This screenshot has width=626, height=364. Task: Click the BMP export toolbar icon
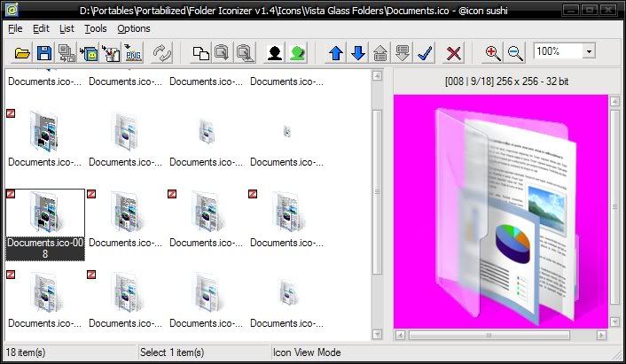pyautogui.click(x=135, y=53)
